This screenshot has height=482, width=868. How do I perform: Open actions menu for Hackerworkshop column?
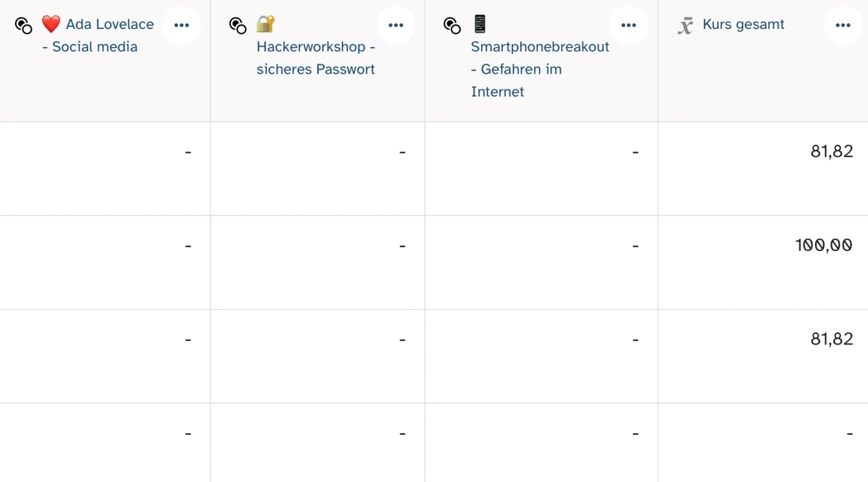point(396,25)
